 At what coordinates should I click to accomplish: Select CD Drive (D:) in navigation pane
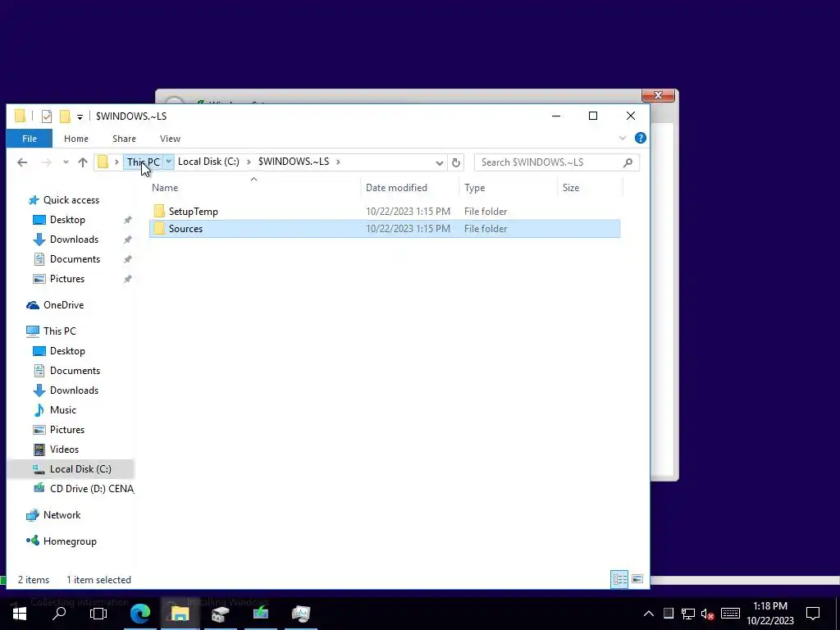[92, 489]
